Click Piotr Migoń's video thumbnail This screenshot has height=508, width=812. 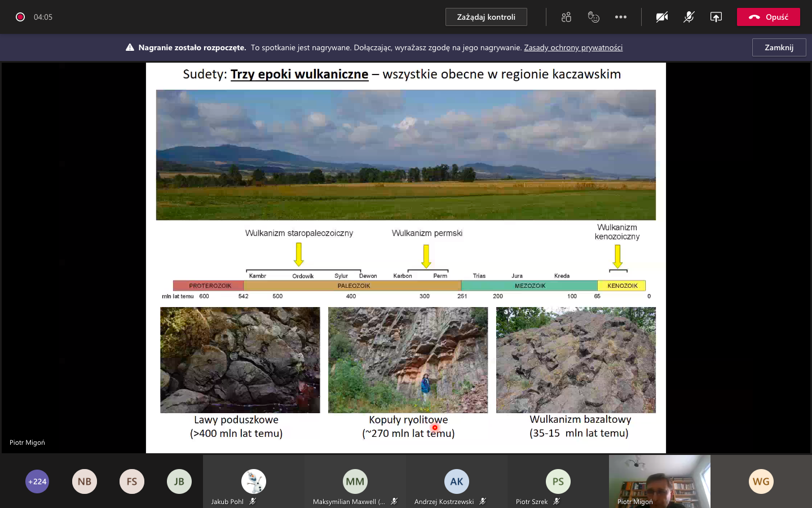[659, 481]
